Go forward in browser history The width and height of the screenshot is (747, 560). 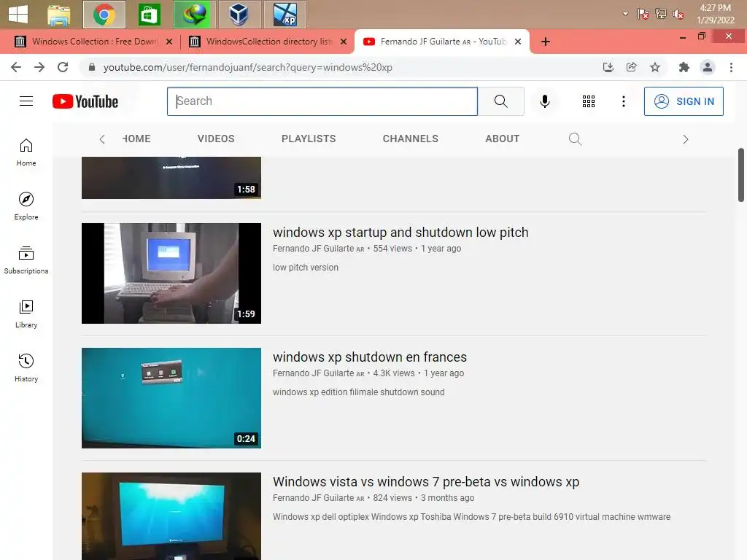point(39,67)
